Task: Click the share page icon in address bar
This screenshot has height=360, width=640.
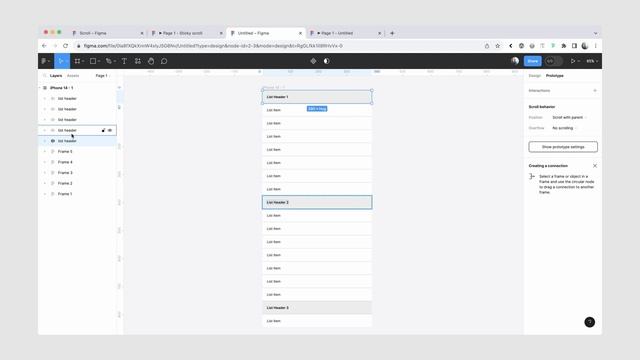Action: coord(487,46)
